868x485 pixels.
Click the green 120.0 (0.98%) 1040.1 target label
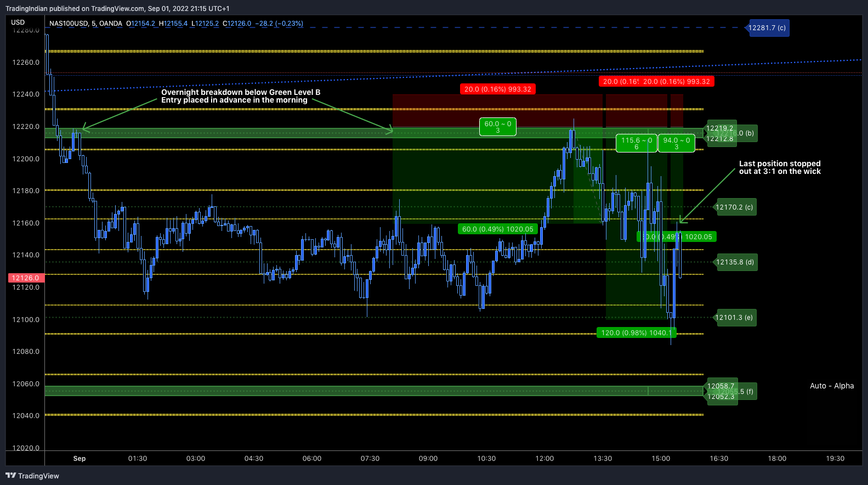click(637, 332)
